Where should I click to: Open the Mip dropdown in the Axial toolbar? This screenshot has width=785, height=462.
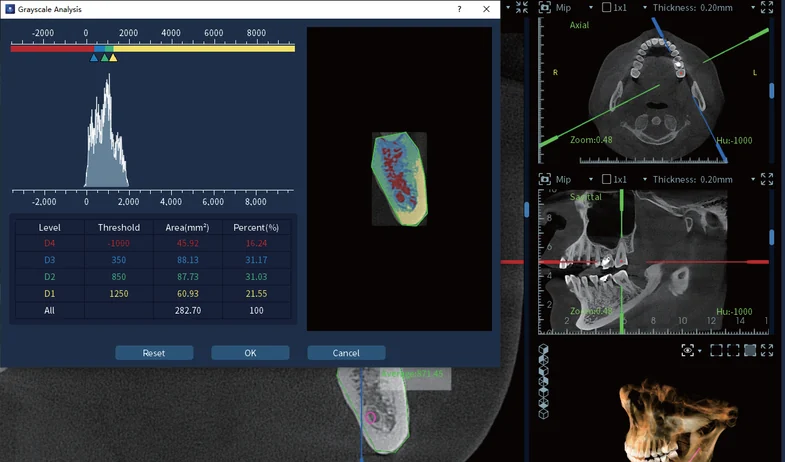pyautogui.click(x=591, y=8)
